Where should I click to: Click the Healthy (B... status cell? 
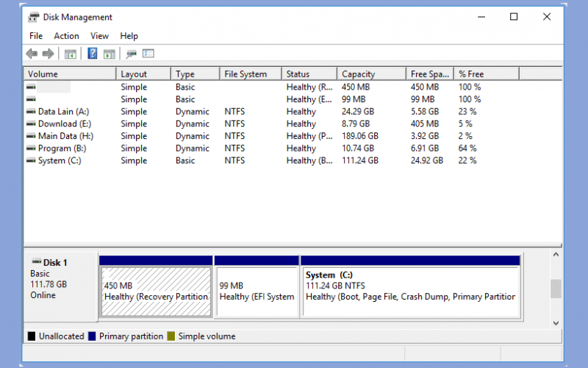point(309,160)
